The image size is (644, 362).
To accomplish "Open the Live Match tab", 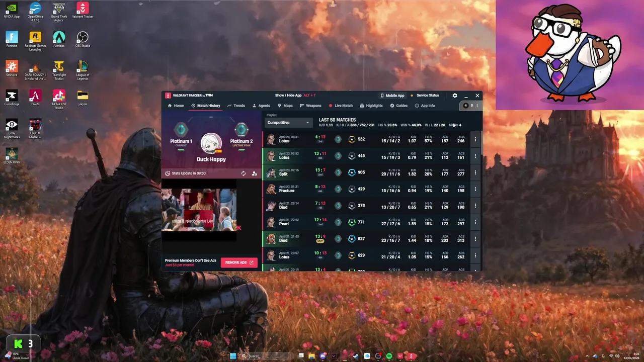I will pyautogui.click(x=341, y=106).
